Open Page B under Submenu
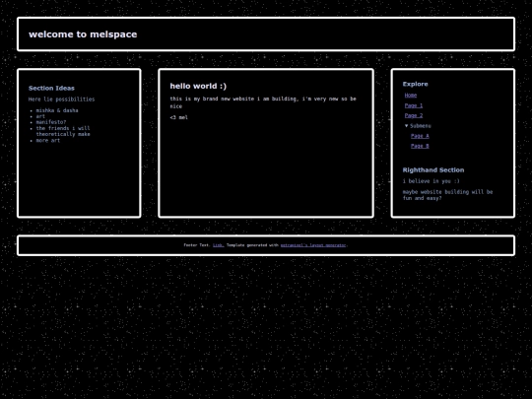532x399 pixels. [x=420, y=146]
